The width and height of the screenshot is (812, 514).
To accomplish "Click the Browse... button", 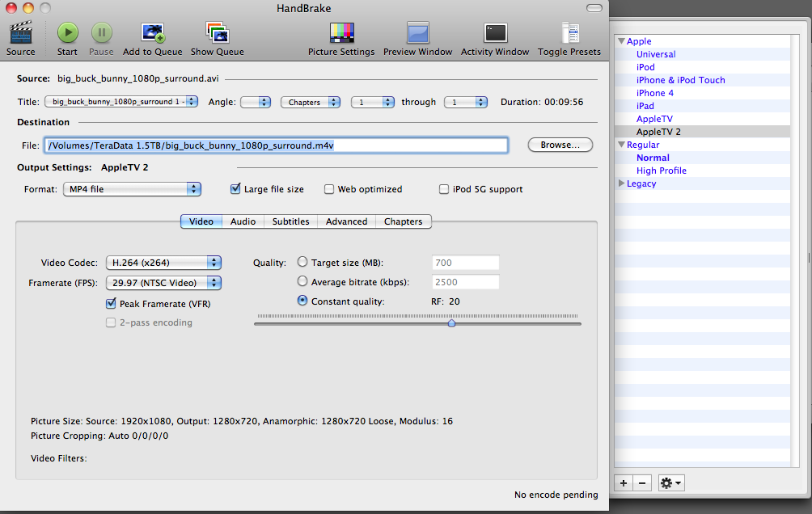I will [x=560, y=145].
